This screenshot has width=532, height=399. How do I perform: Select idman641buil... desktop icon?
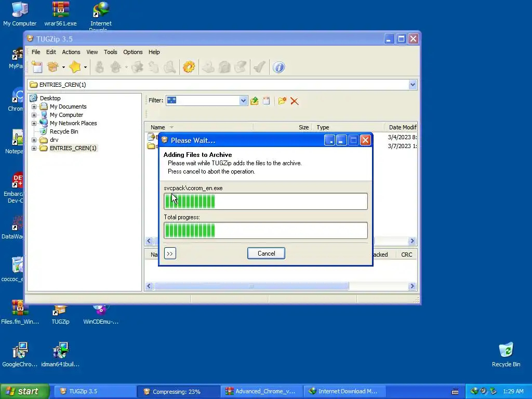click(60, 355)
